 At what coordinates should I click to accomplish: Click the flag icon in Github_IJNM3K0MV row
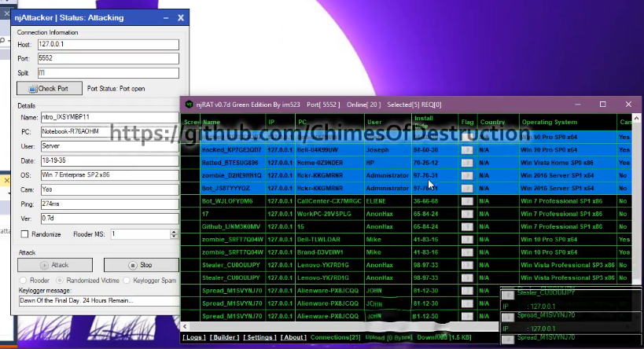467,227
